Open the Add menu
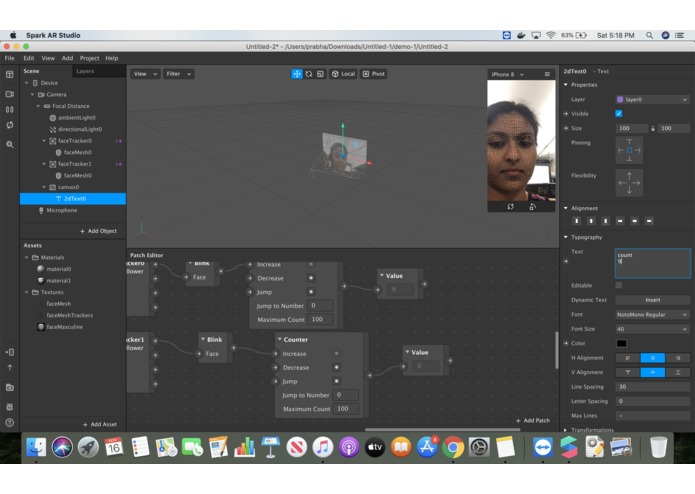Image resolution: width=695 pixels, height=494 pixels. pyautogui.click(x=67, y=58)
